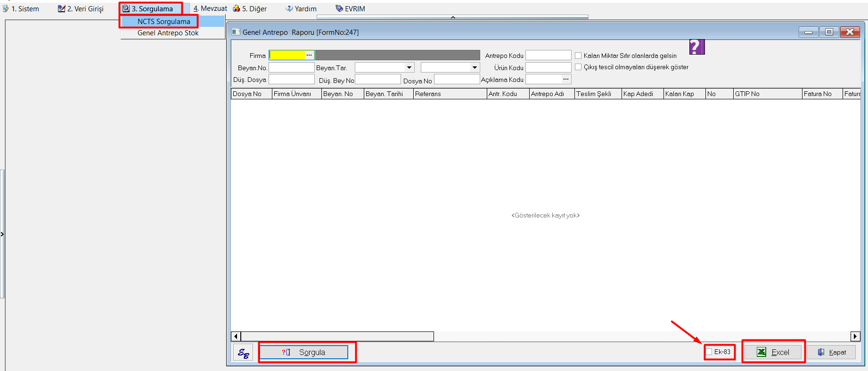Image resolution: width=868 pixels, height=371 pixels.
Task: Run the query with Sorgula button
Action: pyautogui.click(x=304, y=352)
